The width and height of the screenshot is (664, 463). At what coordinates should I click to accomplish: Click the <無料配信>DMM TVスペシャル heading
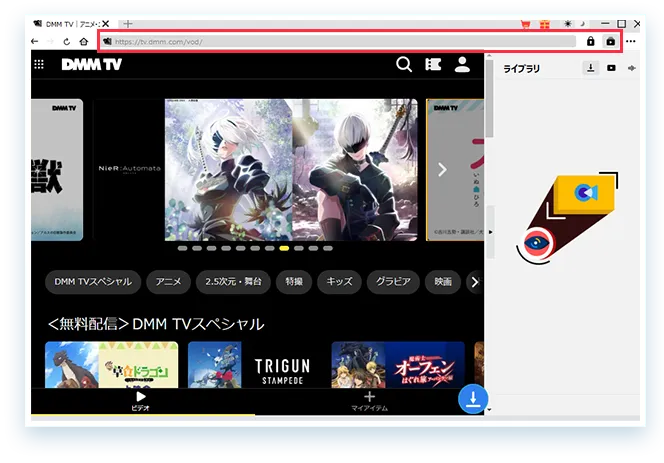tap(156, 324)
